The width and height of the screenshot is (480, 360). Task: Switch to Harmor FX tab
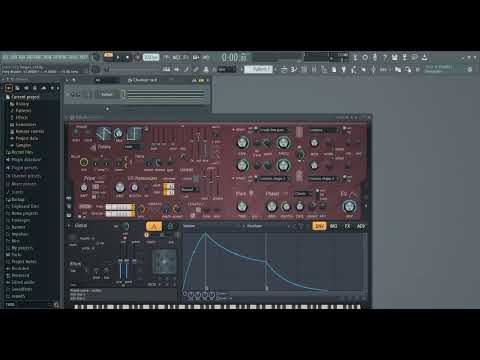click(x=347, y=226)
